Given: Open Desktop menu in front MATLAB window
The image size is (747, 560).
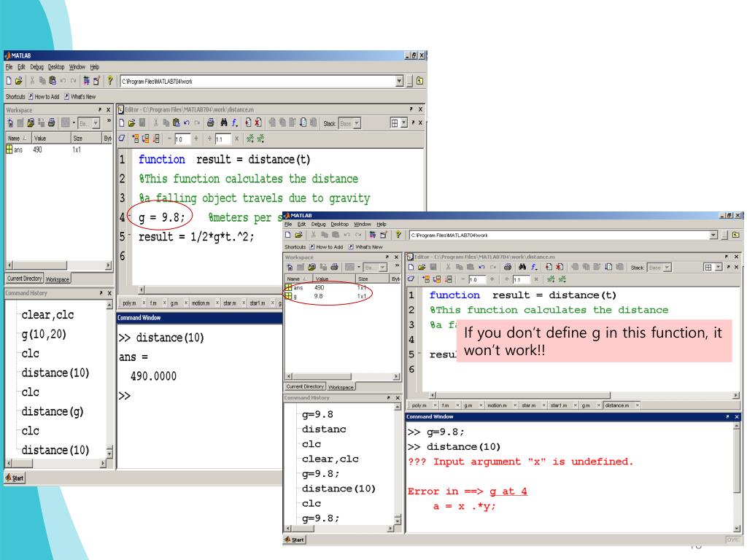Looking at the screenshot, I should [339, 224].
